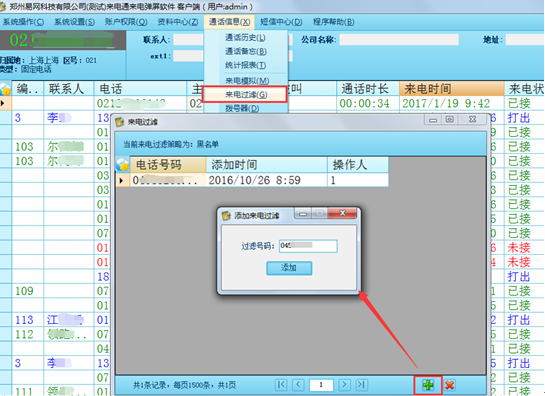Open the 程序帮助(B) menu
Screen dimensions: 545x396
(333, 22)
